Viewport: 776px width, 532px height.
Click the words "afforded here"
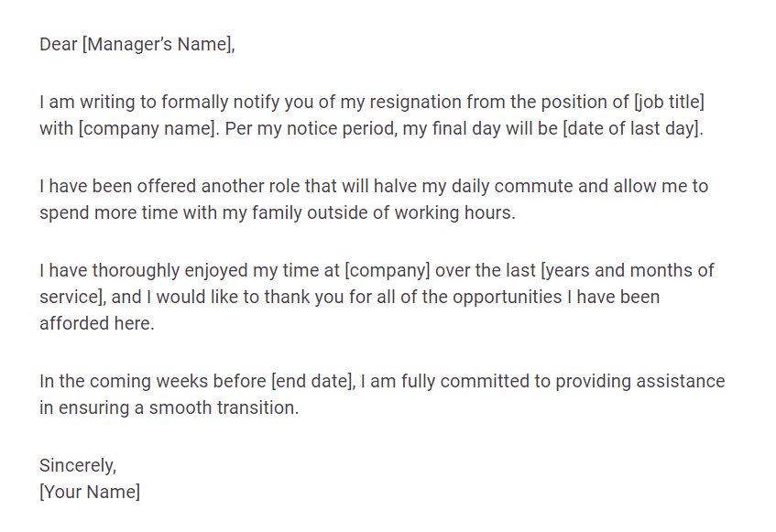pyautogui.click(x=96, y=324)
